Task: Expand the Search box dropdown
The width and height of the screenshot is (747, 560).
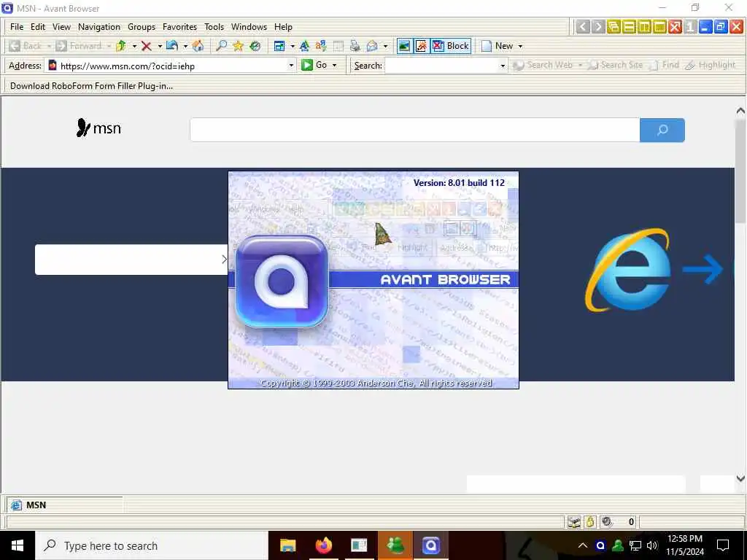Action: (503, 65)
